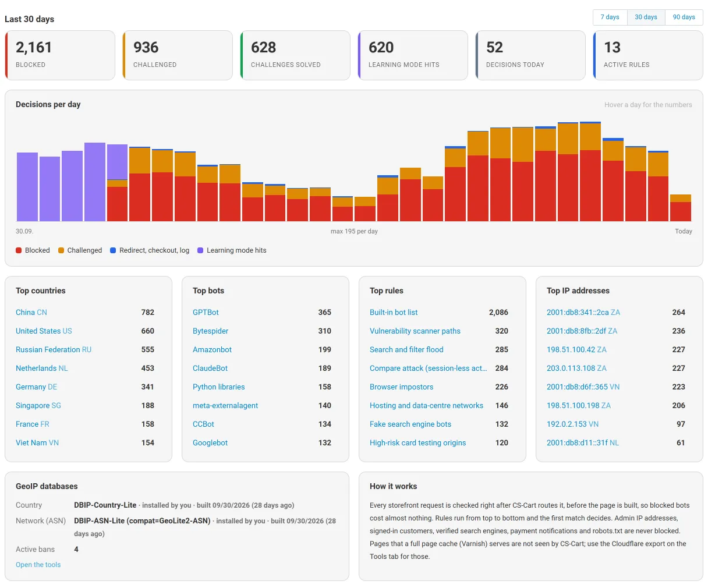This screenshot has height=588, width=708.
Task: Click the How it works heading
Action: (x=394, y=487)
